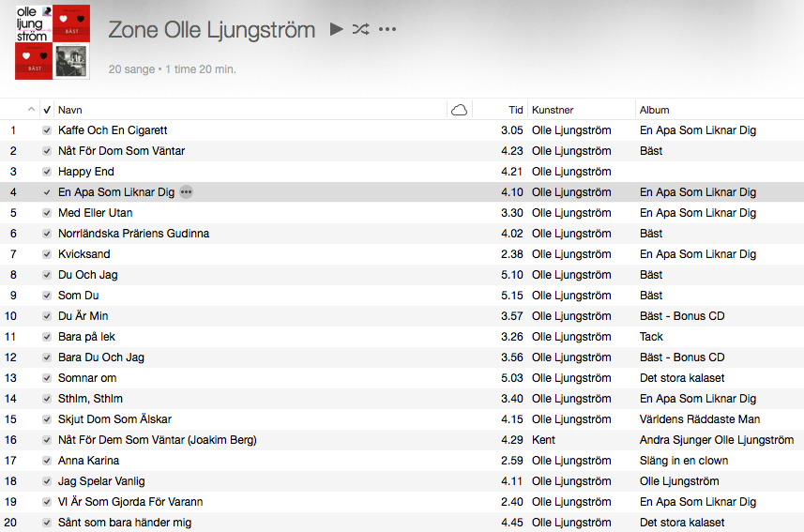Click the 20 sange summary text
Viewport: 804px width, 532px height.
173,69
